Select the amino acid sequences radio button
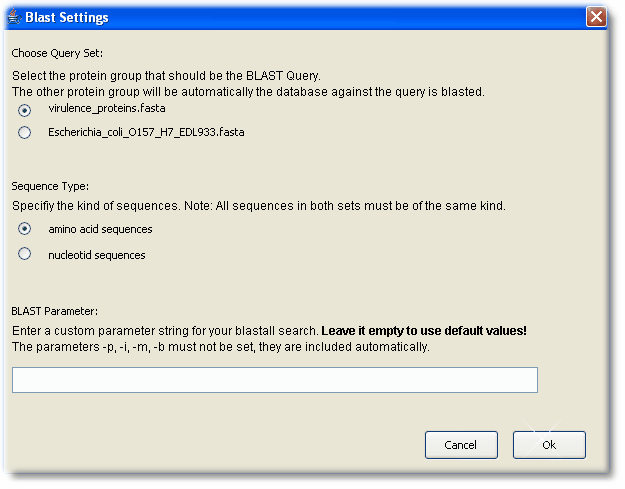 [x=25, y=229]
